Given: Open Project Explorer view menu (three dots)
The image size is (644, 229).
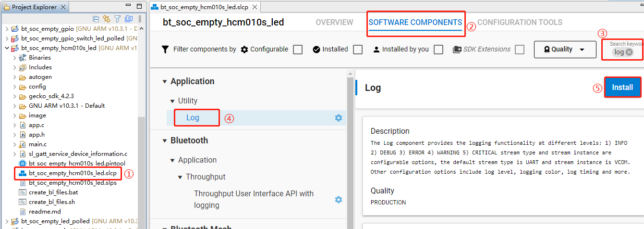Looking at the screenshot, I should pyautogui.click(x=139, y=19).
